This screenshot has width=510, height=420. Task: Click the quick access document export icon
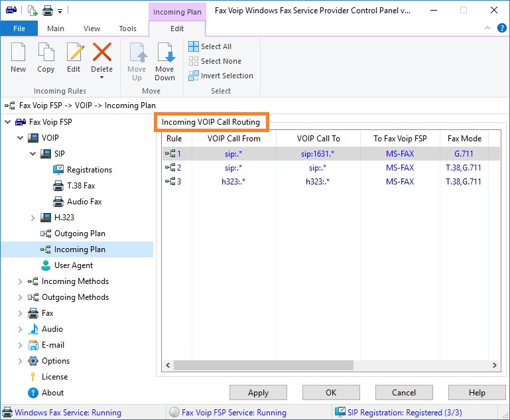32,11
